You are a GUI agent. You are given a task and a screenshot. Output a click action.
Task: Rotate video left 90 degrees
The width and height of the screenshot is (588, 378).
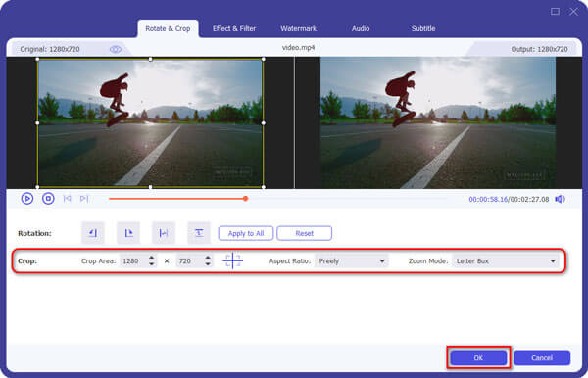point(93,233)
